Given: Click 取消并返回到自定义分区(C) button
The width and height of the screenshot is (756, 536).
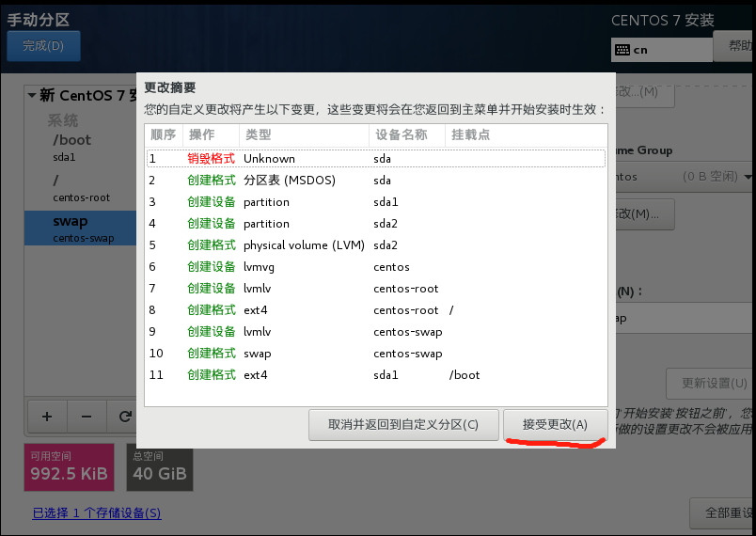Looking at the screenshot, I should (403, 425).
